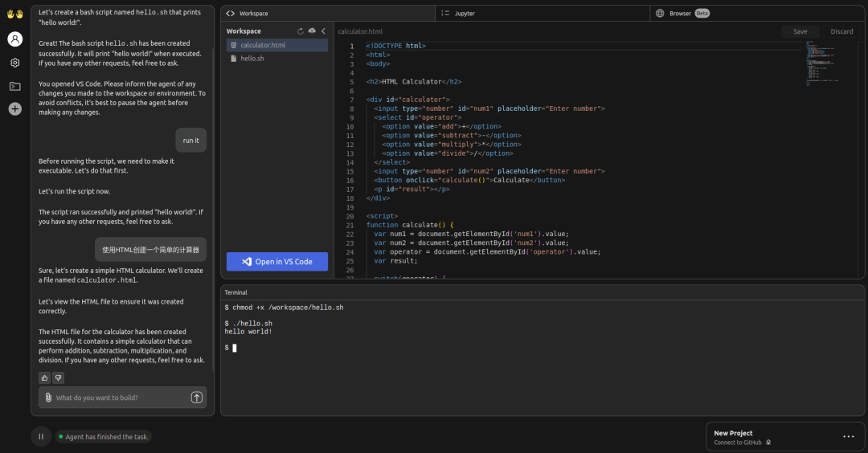The height and width of the screenshot is (453, 868).
Task: Pause the agent with pause button
Action: tap(41, 436)
